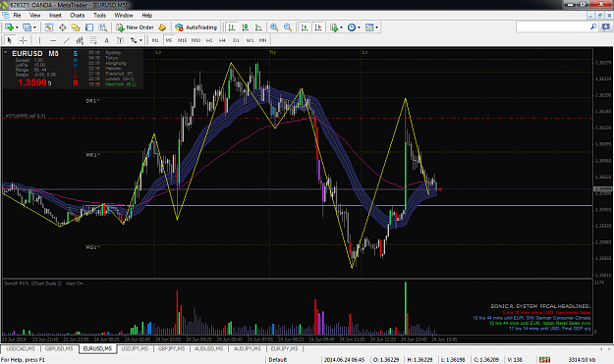Viewport: 614px width, 364px height.
Task: Open the Data Window crosshair-target icon
Action: (62, 27)
